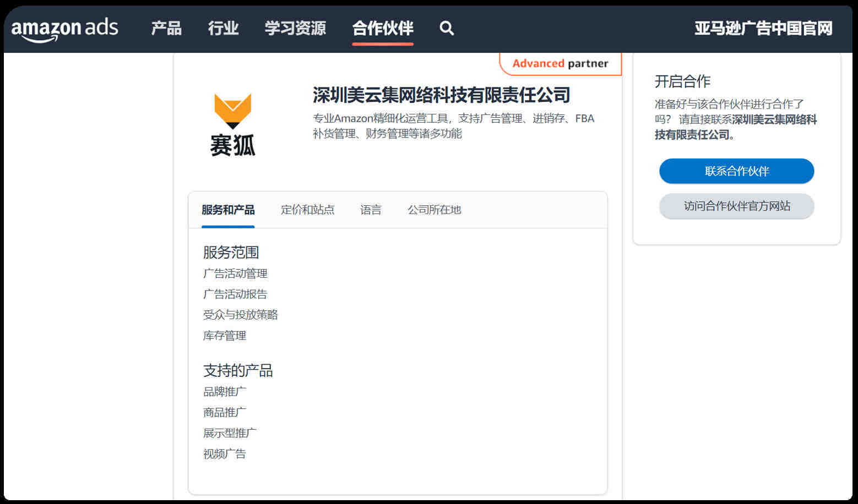The width and height of the screenshot is (858, 504).
Task: Click the company name heading 深圳美云集网络科技有限责任公司
Action: click(441, 95)
